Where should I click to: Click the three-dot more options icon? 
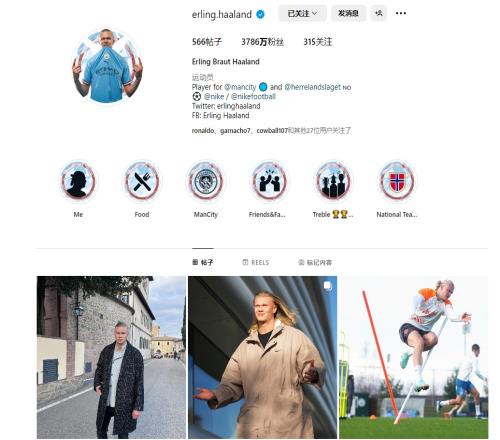click(401, 13)
